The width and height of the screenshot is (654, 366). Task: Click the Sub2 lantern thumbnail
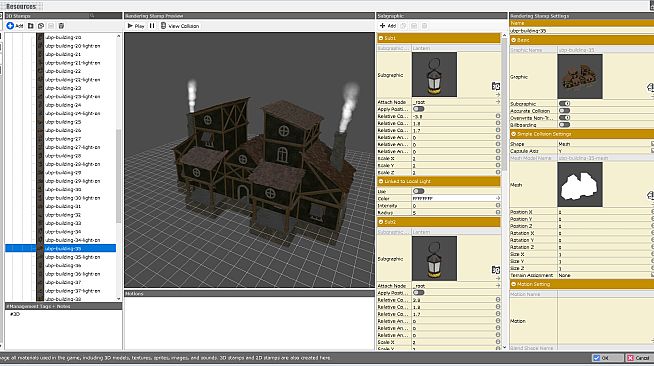434,258
